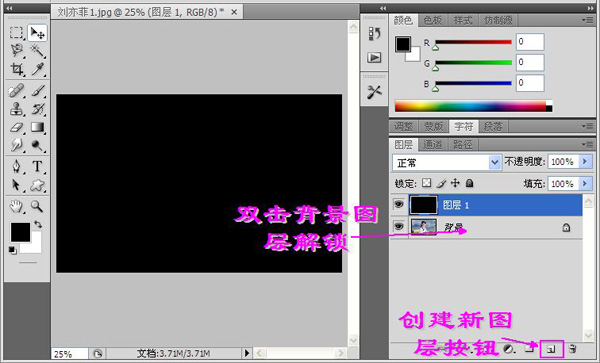The width and height of the screenshot is (600, 363).
Task: Click the G green color slider
Action: [473, 63]
